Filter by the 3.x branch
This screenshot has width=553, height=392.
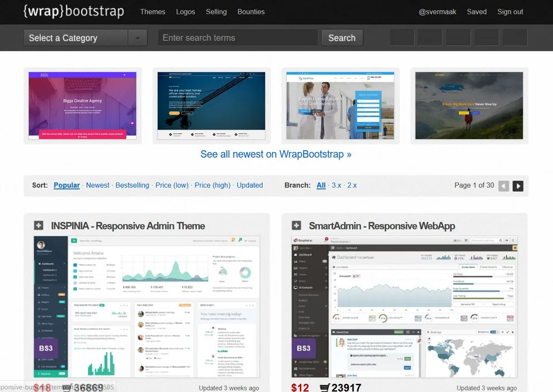336,185
